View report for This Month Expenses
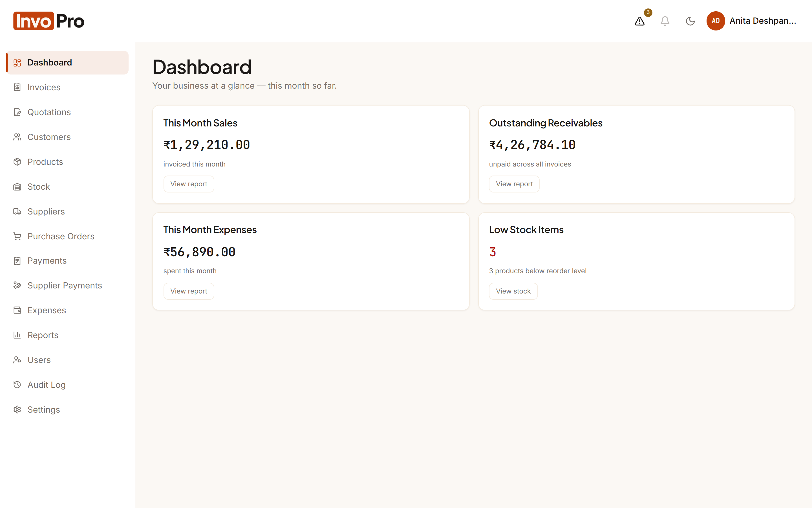The height and width of the screenshot is (508, 812). tap(189, 291)
